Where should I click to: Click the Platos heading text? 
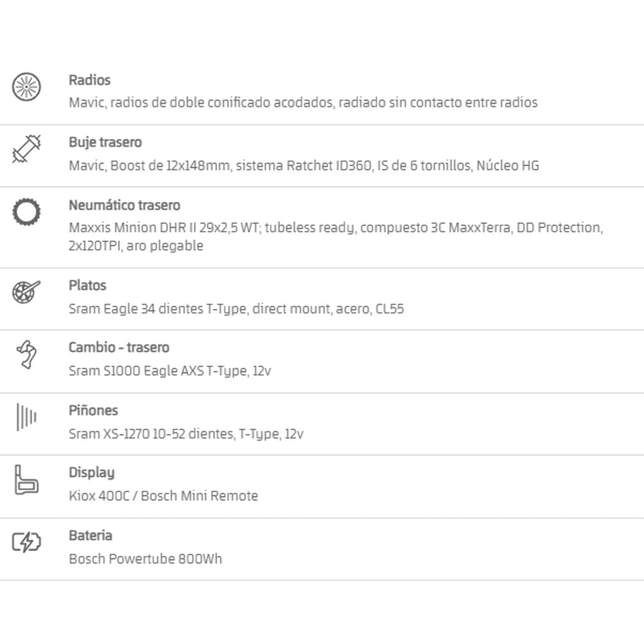pyautogui.click(x=88, y=285)
